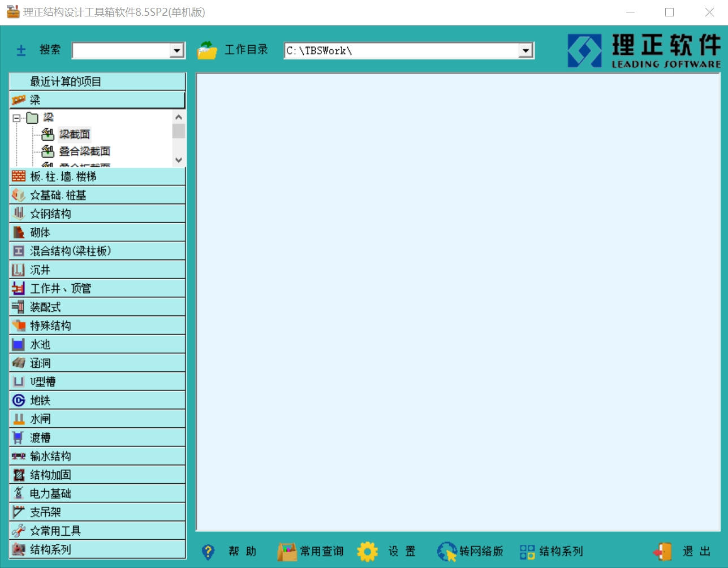Click the 混合结构(梁柱板) icon
This screenshot has width=728, height=568.
(19, 251)
